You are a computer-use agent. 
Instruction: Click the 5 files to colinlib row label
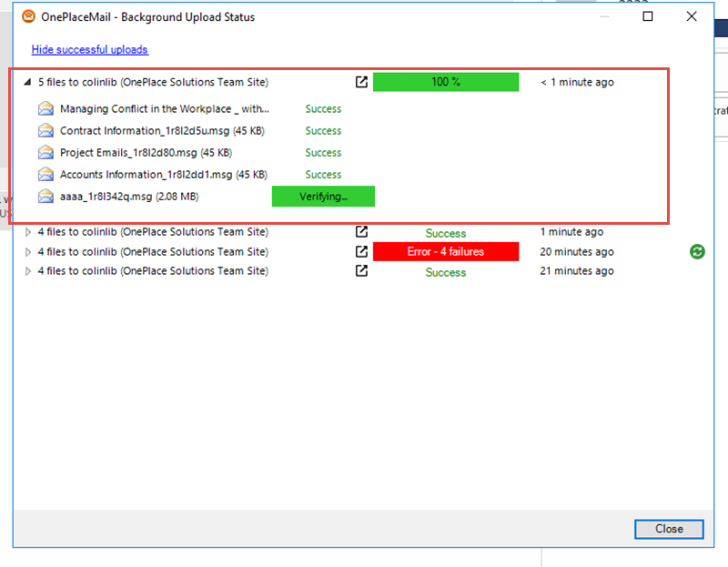tap(153, 82)
